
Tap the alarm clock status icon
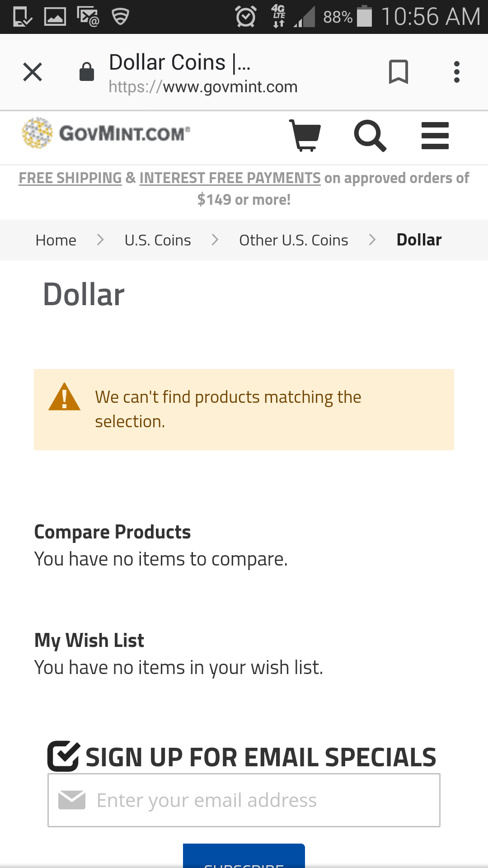click(246, 17)
